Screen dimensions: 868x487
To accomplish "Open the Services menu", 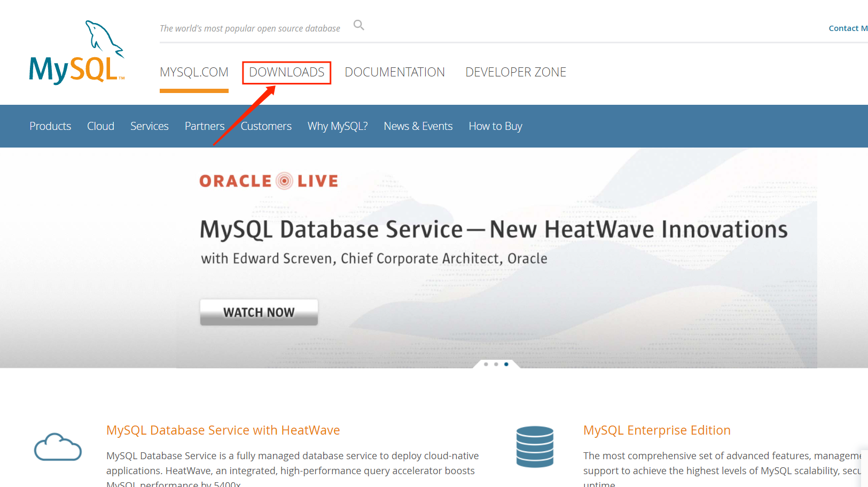I will 150,126.
